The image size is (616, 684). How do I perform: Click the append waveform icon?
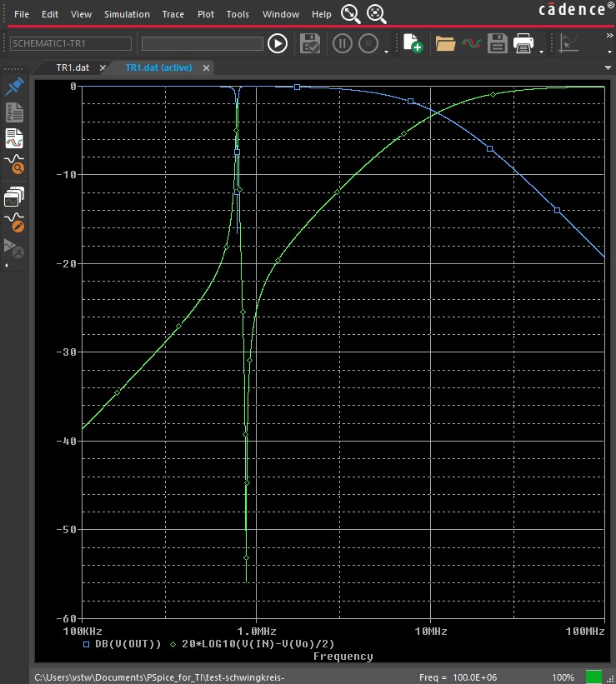pyautogui.click(x=472, y=43)
